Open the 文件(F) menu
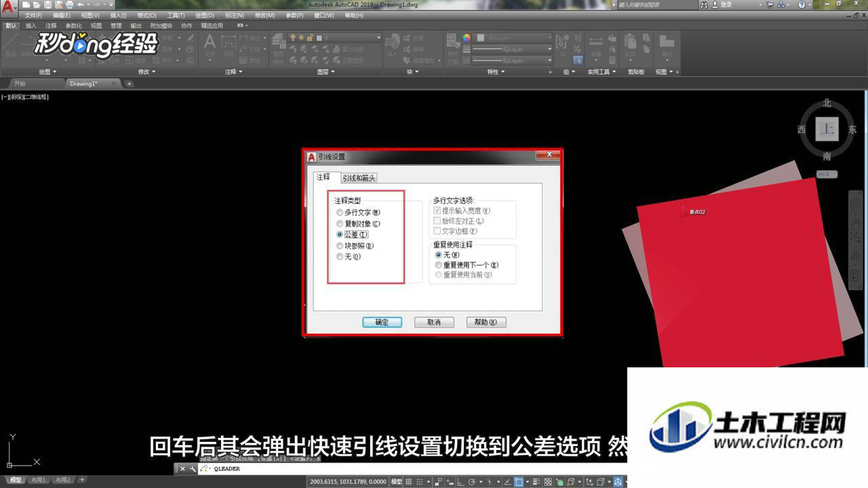This screenshot has width=868, height=488. [x=33, y=15]
